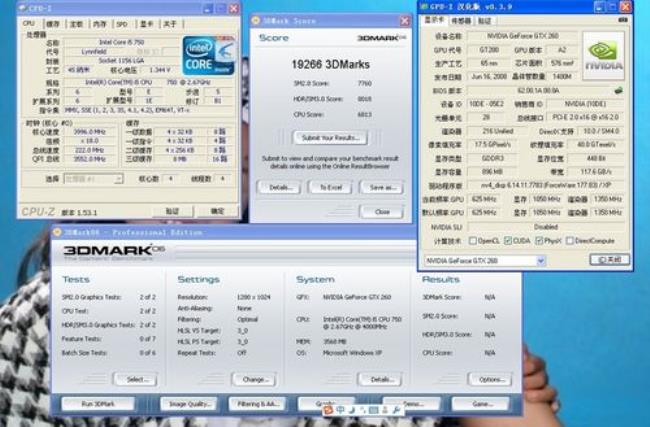
Task: Click the Save as button
Action: pyautogui.click(x=382, y=187)
